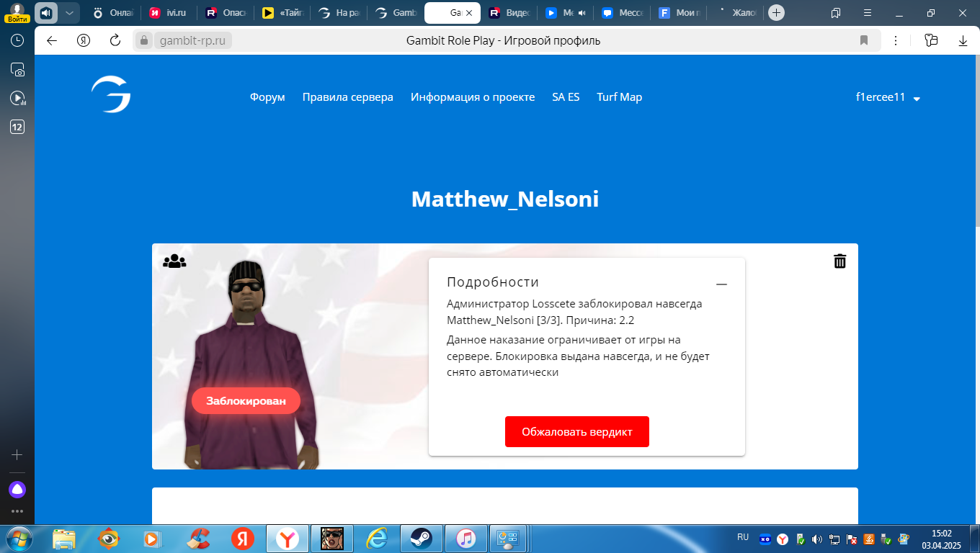This screenshot has width=980, height=553.
Task: Expand the chevron next to the sound button
Action: click(x=69, y=13)
